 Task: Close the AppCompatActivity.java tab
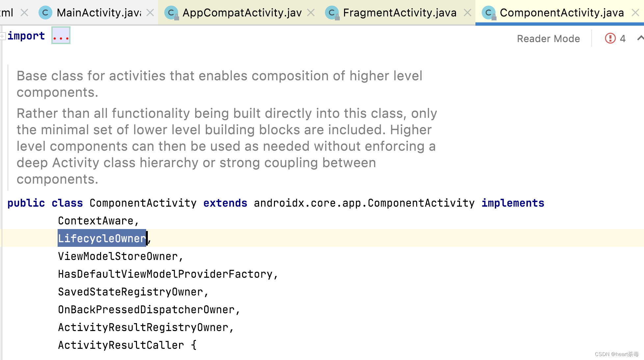(310, 13)
